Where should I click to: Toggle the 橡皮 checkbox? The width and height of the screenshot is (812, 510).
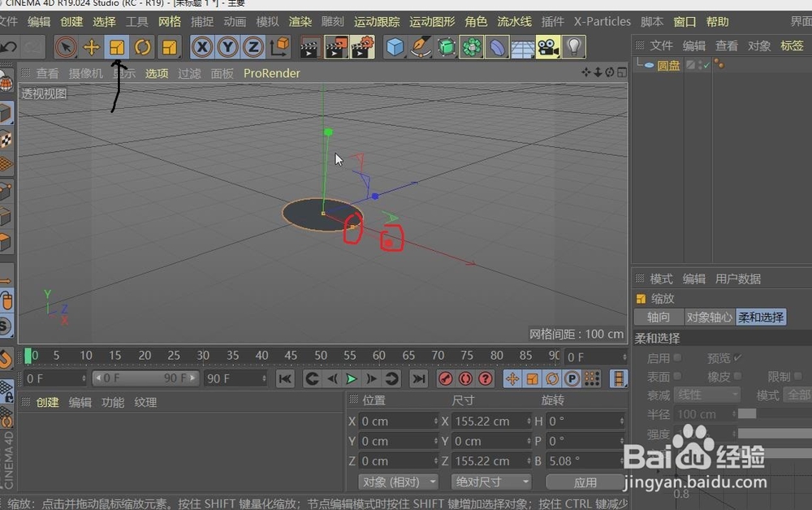click(x=737, y=376)
